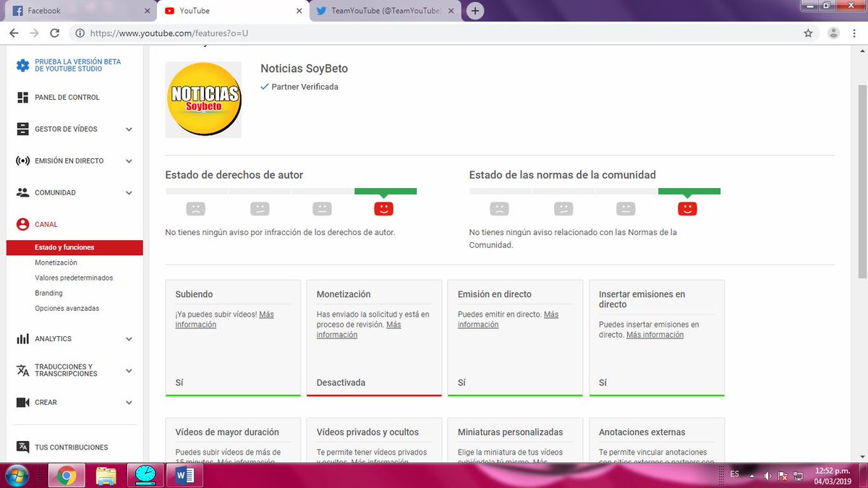Click the address bar URL field
The width and height of the screenshot is (868, 488).
pyautogui.click(x=434, y=33)
